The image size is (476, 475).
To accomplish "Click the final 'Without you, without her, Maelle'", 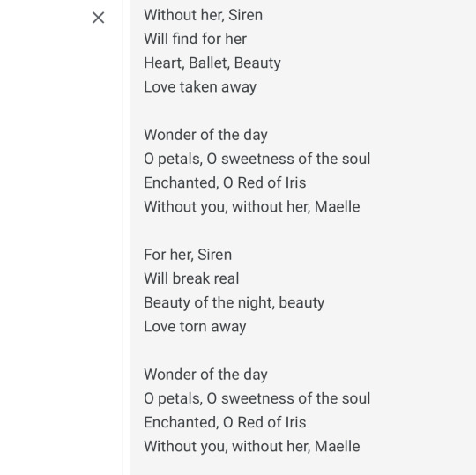I will point(251,447).
